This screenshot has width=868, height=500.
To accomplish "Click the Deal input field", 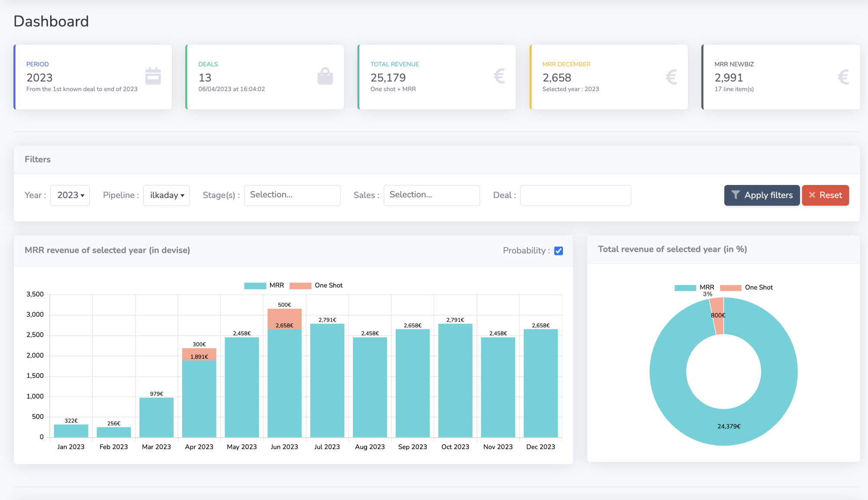I will (x=575, y=195).
